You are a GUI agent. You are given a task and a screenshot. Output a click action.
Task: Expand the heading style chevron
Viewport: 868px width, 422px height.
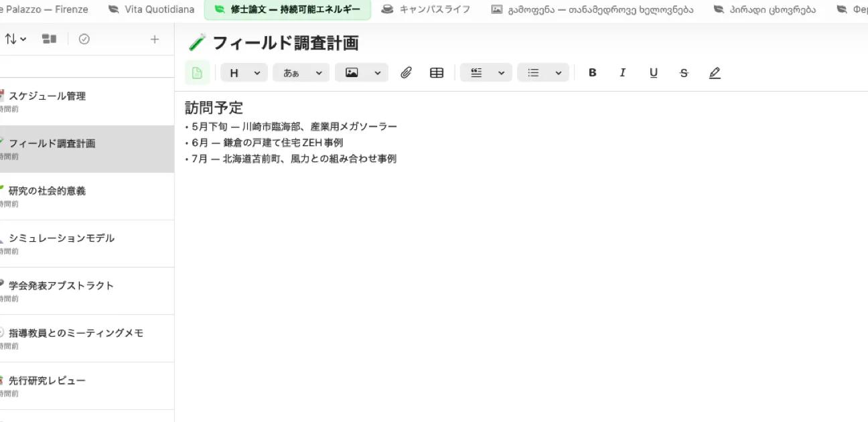[257, 73]
